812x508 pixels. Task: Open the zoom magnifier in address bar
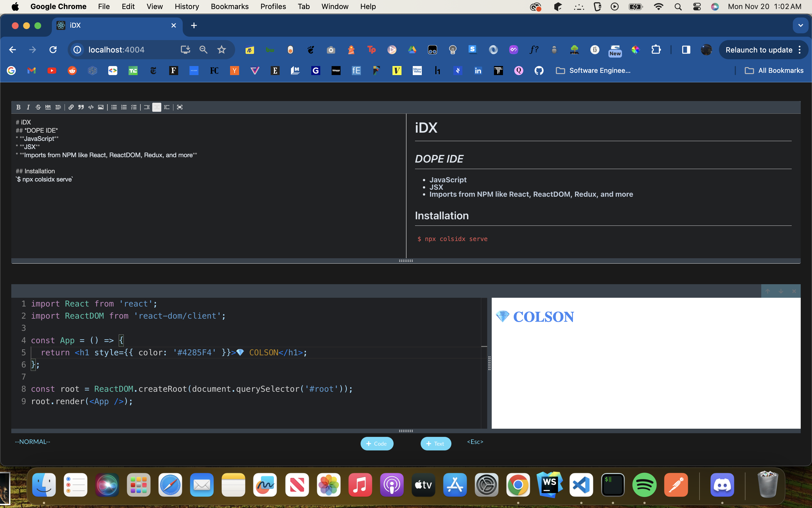[203, 50]
